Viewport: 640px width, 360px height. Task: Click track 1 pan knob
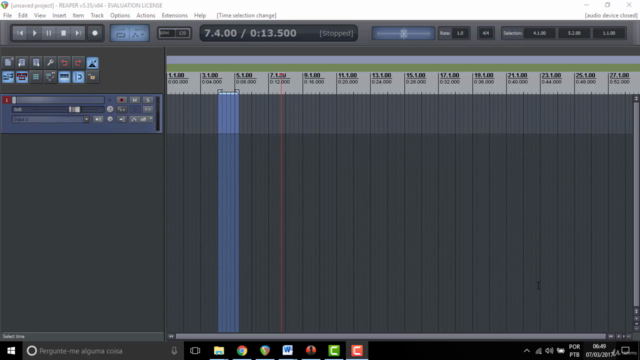pyautogui.click(x=110, y=109)
